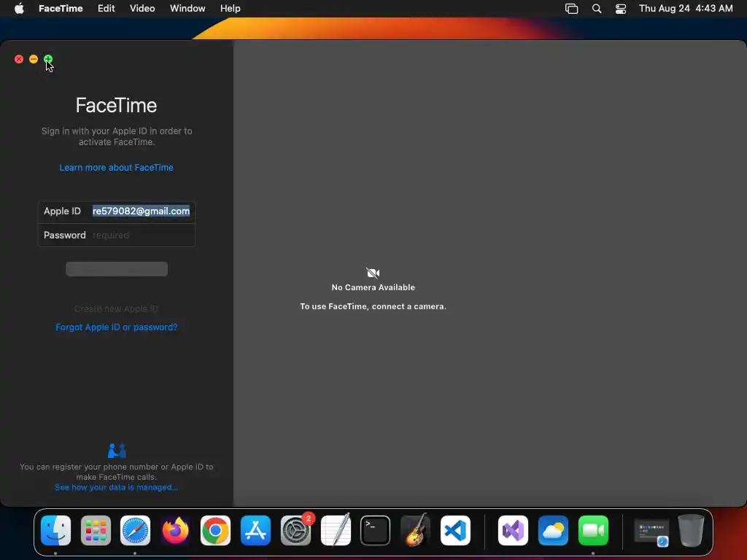Open Terminal from the Dock

[376, 530]
